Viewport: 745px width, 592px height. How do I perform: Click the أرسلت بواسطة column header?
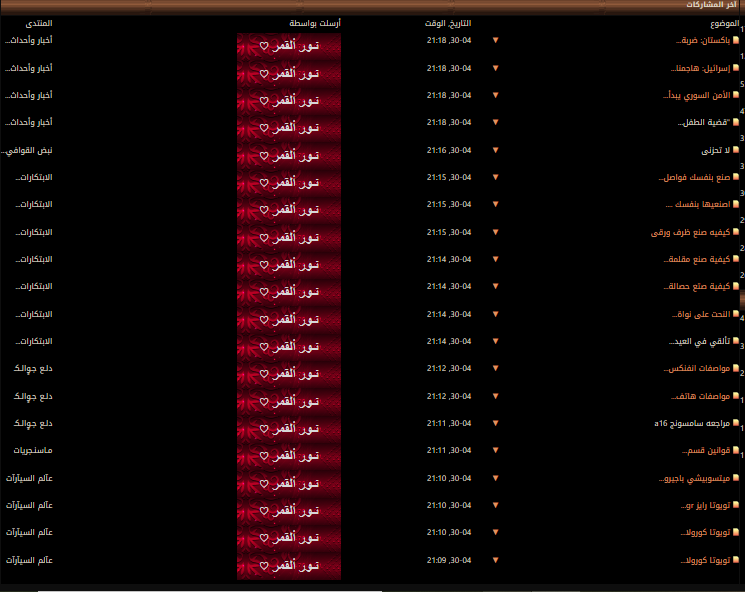coord(315,23)
